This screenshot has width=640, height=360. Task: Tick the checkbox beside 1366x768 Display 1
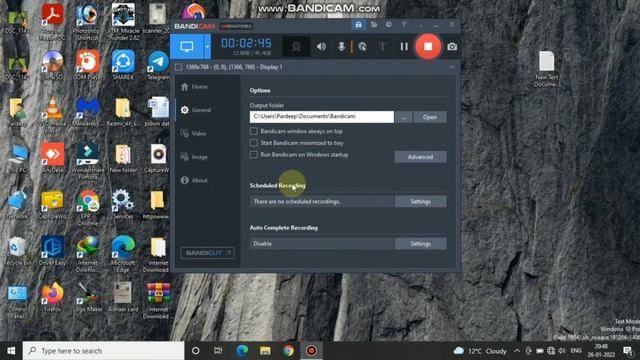tap(178, 67)
